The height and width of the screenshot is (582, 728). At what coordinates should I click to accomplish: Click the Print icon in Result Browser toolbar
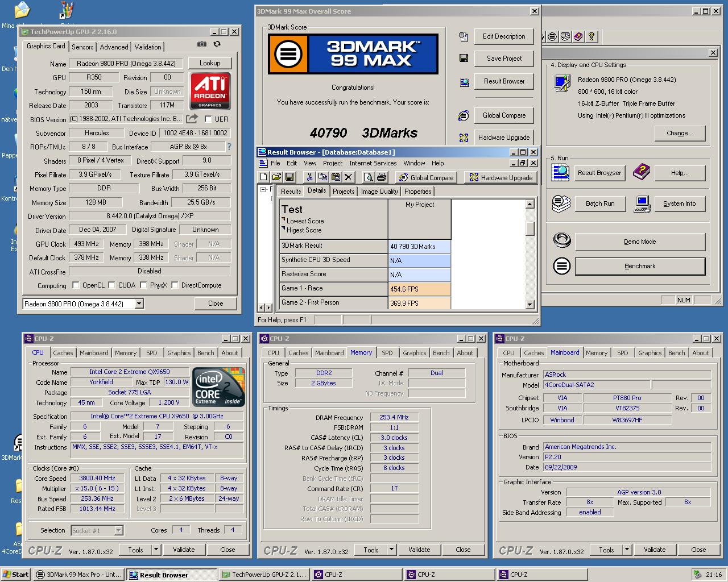tap(381, 177)
